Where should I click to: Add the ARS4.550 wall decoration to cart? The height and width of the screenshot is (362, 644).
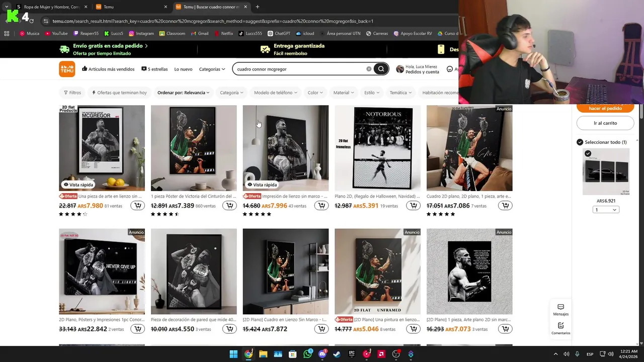click(229, 329)
